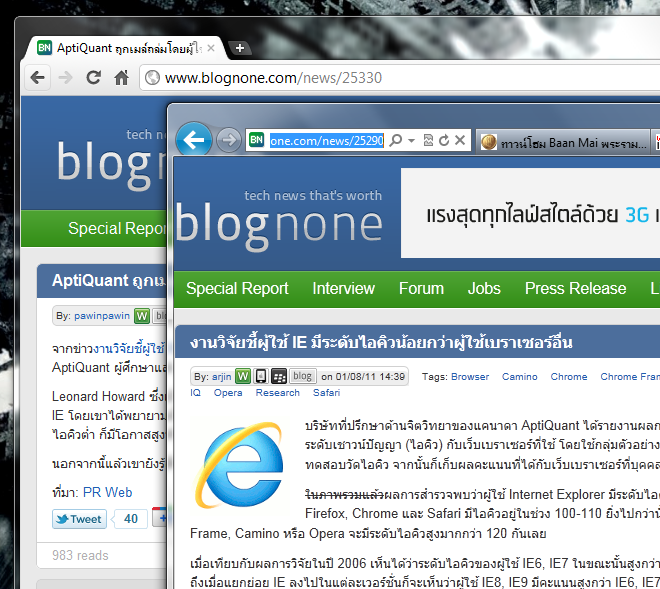Image resolution: width=660 pixels, height=589 pixels.
Task: Open Interview menu item
Action: click(x=343, y=288)
